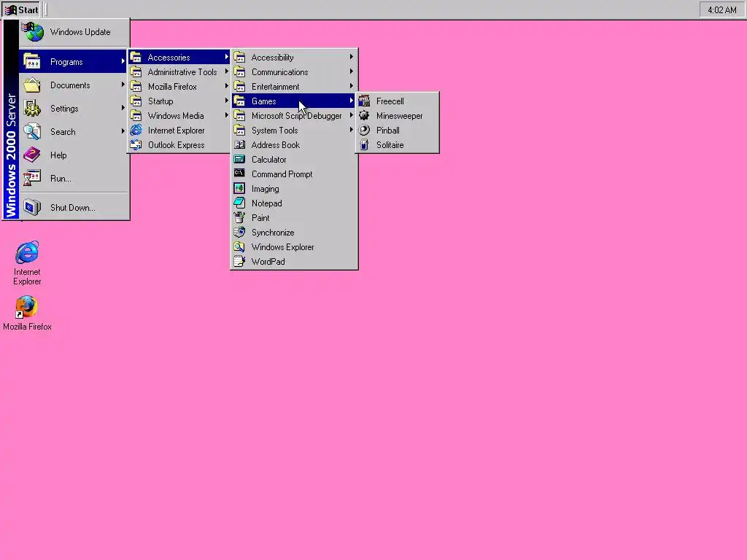Launch Solitaire from Games menu

coord(398,145)
